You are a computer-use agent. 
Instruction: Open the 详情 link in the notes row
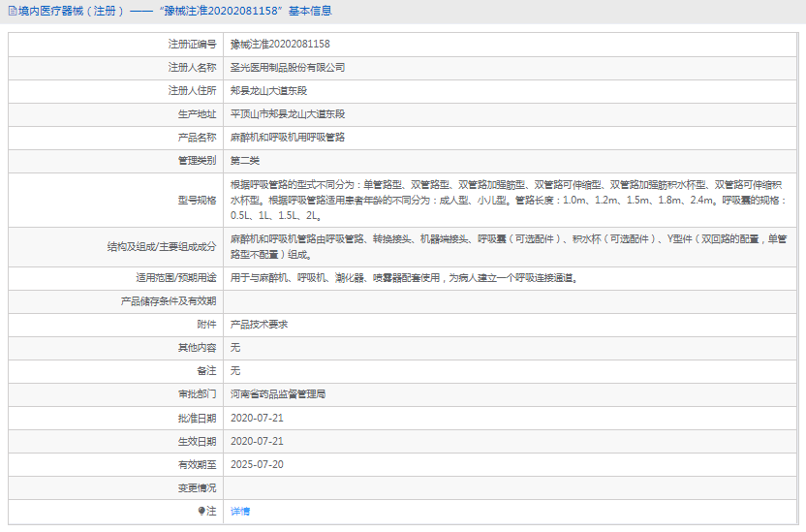(x=240, y=512)
